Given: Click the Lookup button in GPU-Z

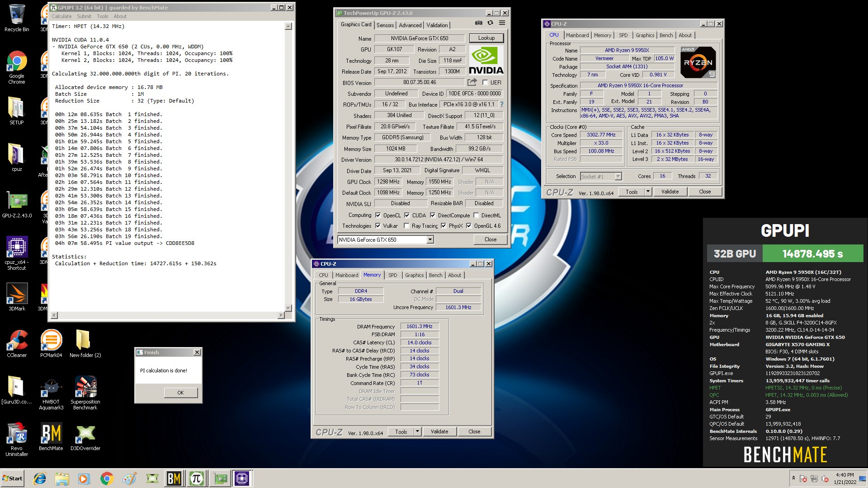Looking at the screenshot, I should point(486,38).
